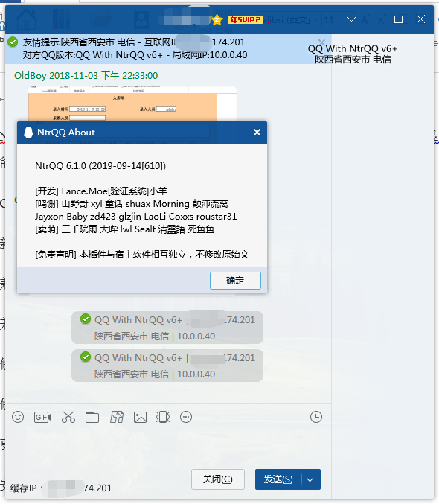Screen dimensions: 439x504
Task: Click the Jayxon Baby zd423 names line
Action: 136,217
